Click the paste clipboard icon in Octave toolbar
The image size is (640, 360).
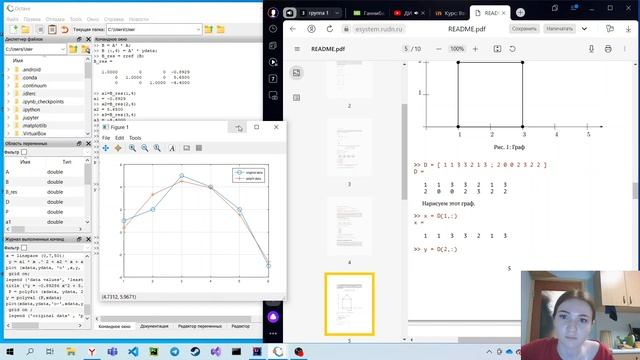(52, 29)
